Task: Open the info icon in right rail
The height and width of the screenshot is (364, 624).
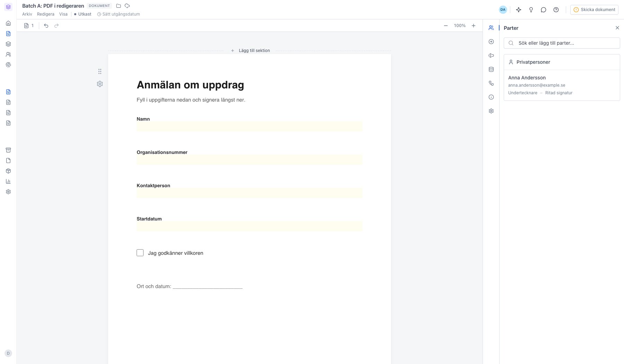Action: click(491, 97)
